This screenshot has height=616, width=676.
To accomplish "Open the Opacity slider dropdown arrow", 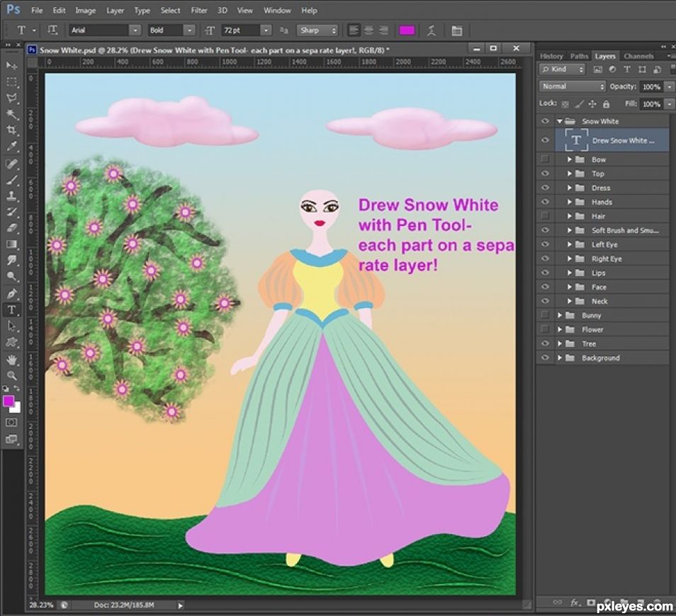I will pos(669,86).
